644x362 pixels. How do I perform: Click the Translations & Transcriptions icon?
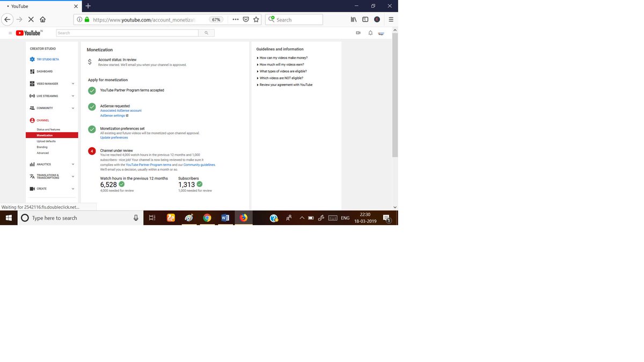tap(32, 176)
